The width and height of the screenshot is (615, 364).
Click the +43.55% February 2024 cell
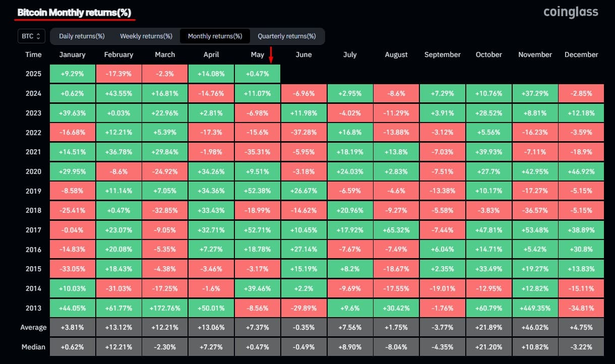pyautogui.click(x=118, y=93)
